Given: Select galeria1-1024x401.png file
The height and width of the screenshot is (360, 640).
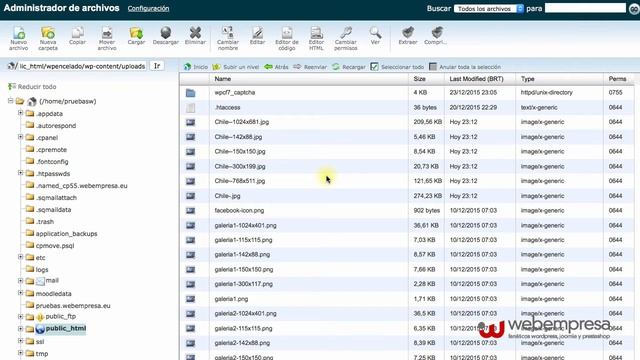Looking at the screenshot, I should [x=407, y=225].
